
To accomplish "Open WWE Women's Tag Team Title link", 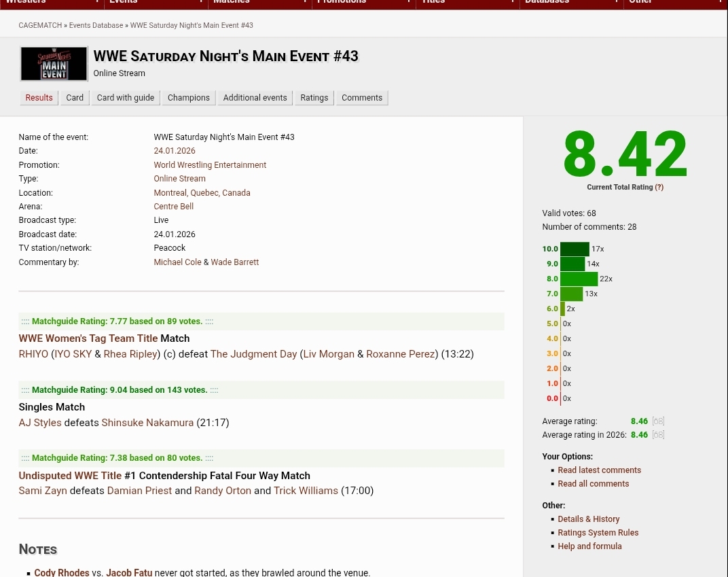I will pos(88,338).
